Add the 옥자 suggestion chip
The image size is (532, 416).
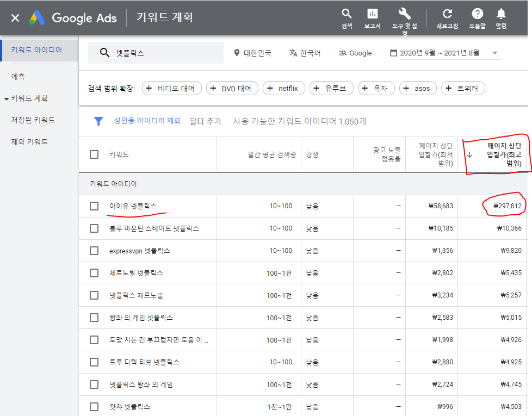click(376, 88)
